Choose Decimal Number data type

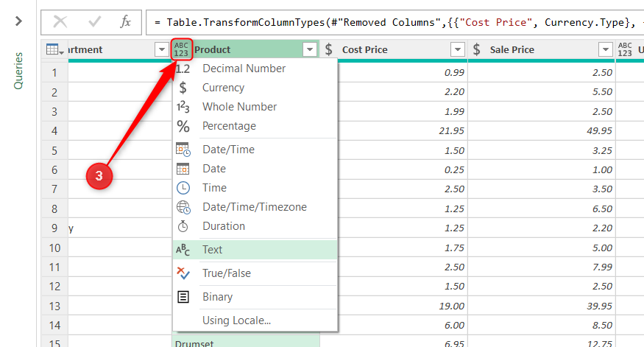coord(255,69)
